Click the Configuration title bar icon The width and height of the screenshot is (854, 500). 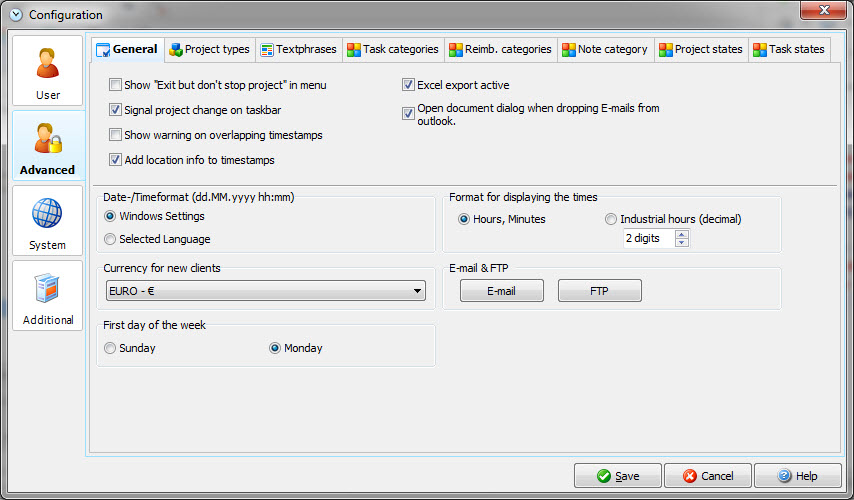tap(14, 14)
